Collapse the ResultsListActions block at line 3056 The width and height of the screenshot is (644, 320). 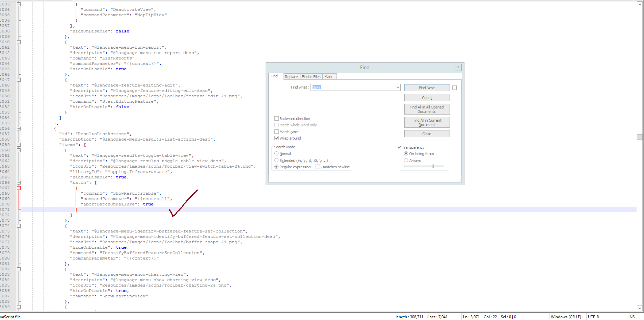point(19,128)
